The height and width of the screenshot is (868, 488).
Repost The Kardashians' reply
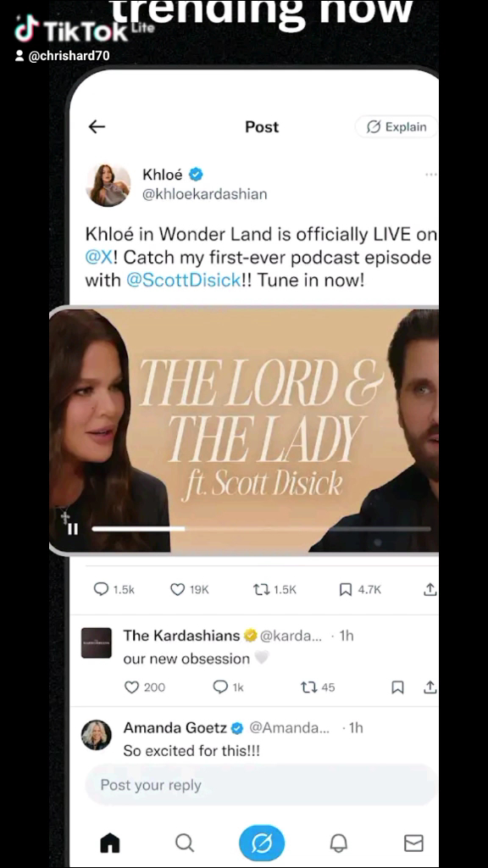[308, 687]
